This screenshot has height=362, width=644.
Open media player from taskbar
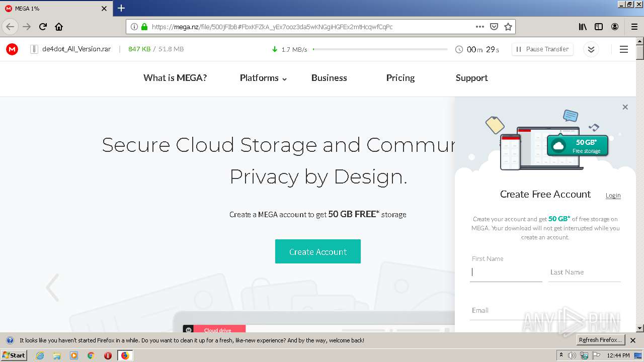74,355
